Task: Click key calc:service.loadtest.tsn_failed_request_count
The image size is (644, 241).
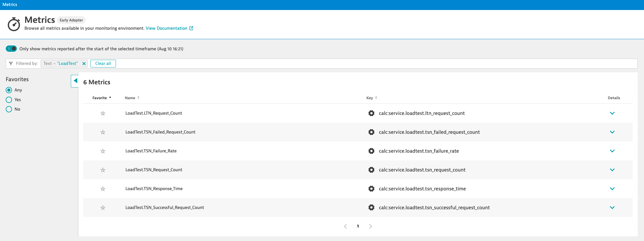Action: pos(429,132)
